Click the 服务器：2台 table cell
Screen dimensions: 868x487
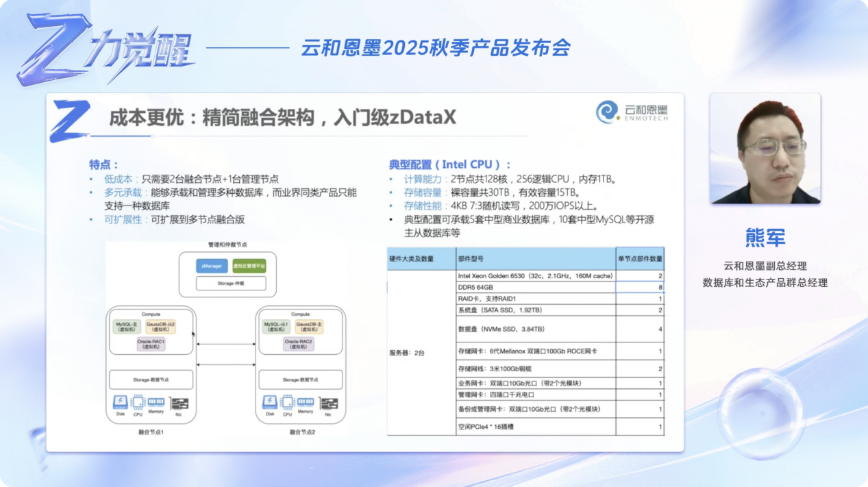[421, 352]
